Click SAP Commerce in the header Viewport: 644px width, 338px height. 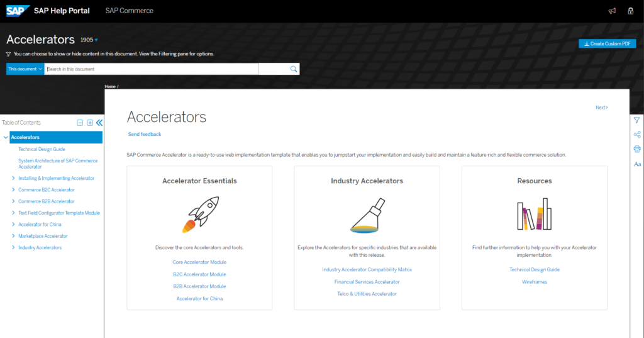130,11
